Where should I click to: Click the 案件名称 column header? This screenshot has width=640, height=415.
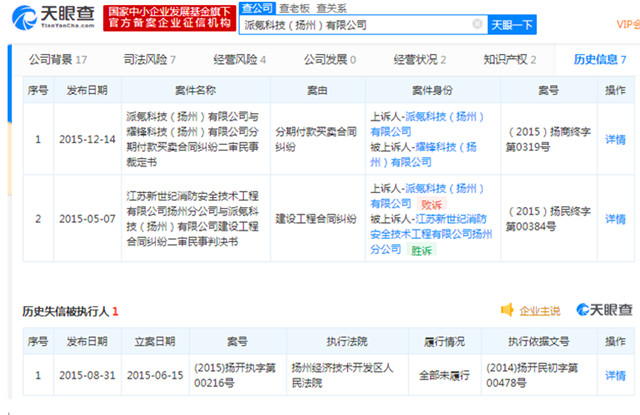196,90
